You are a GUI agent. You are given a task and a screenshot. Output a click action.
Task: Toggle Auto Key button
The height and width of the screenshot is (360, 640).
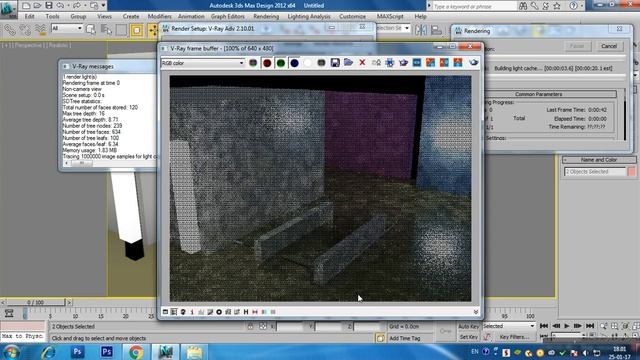[x=469, y=326]
